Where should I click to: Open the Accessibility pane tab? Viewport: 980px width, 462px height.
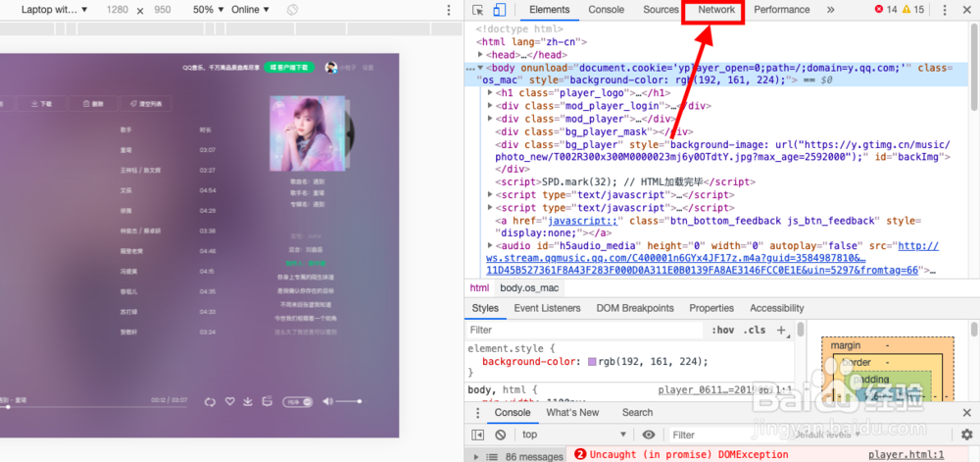pyautogui.click(x=777, y=308)
